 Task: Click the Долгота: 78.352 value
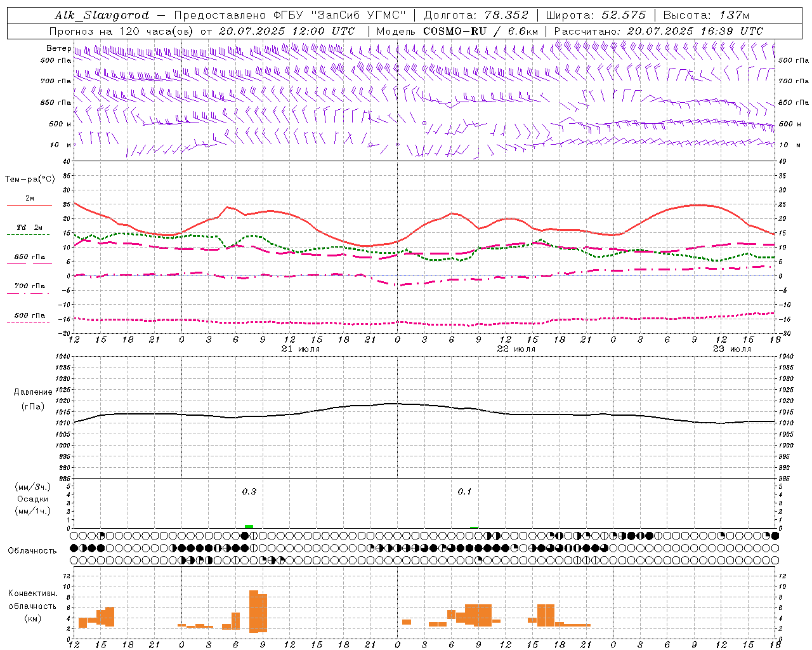476,15
